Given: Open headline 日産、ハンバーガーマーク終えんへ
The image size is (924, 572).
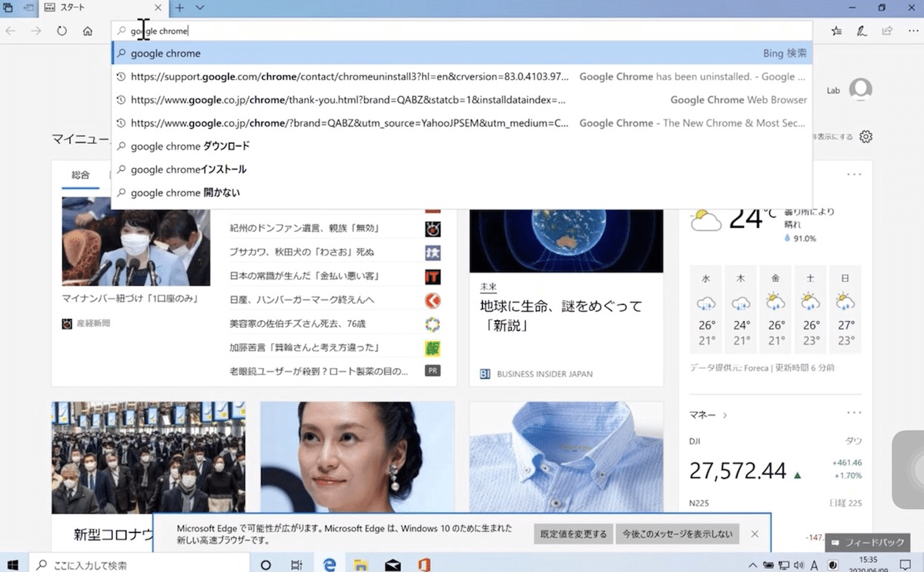Looking at the screenshot, I should (302, 299).
